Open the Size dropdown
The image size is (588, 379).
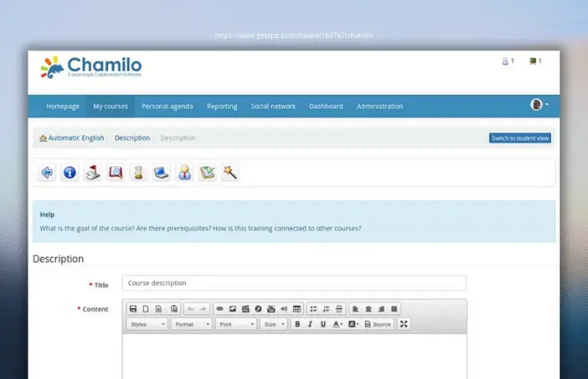click(x=274, y=324)
